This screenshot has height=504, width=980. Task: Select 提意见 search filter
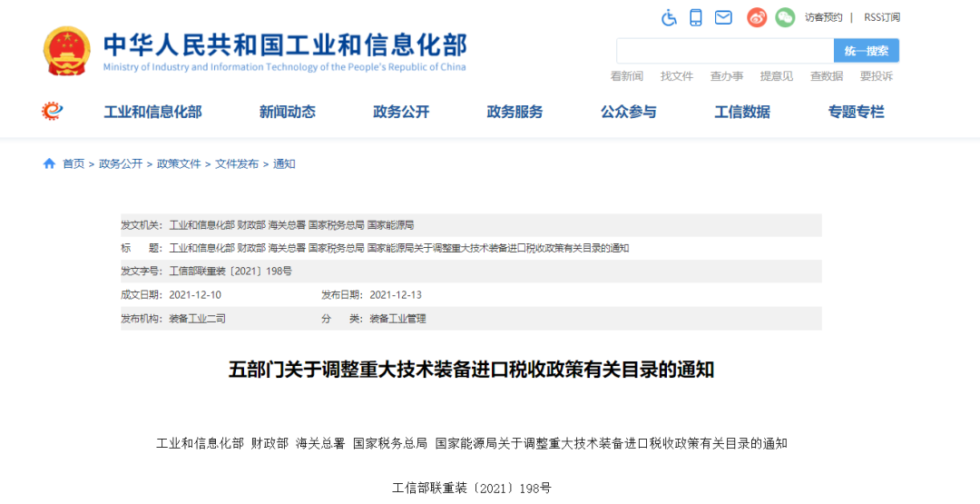coord(776,76)
